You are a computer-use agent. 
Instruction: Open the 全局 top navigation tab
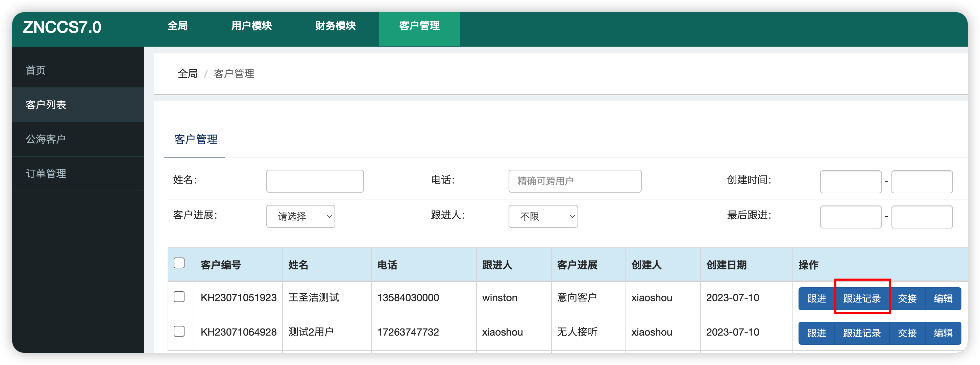tap(178, 26)
